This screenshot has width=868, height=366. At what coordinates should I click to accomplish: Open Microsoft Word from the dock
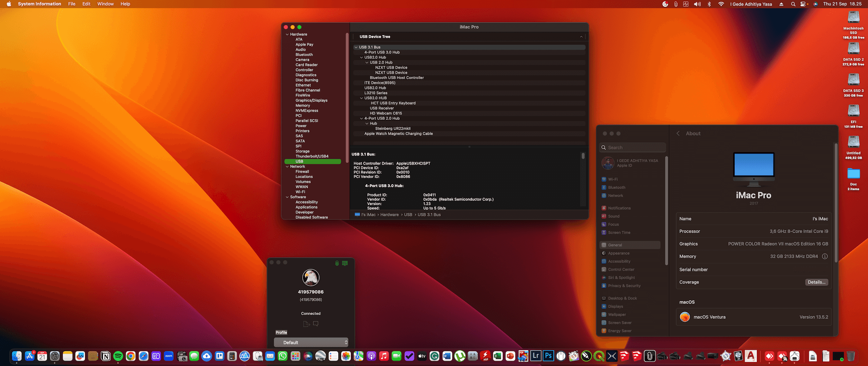click(447, 356)
